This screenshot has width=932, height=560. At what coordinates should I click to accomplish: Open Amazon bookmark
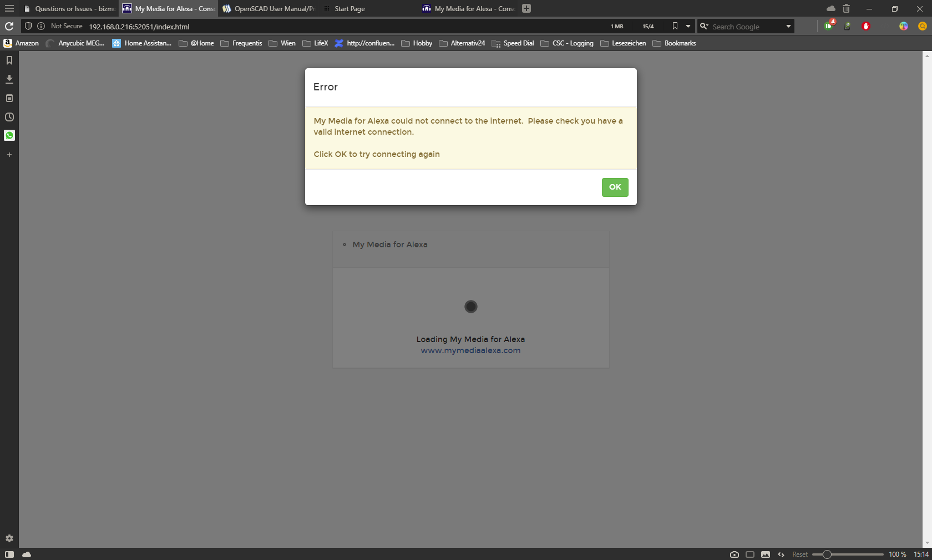pos(21,43)
